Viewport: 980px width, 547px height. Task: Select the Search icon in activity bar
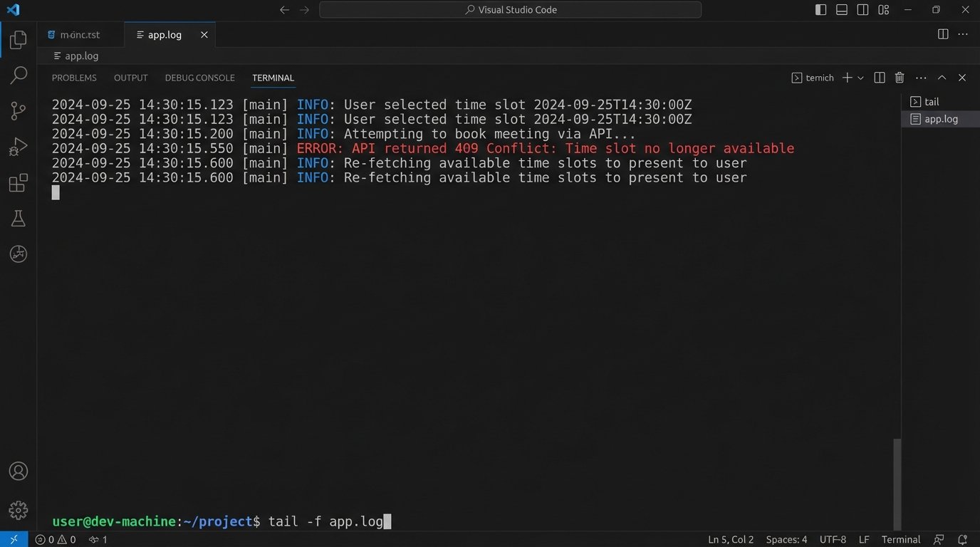[x=18, y=75]
